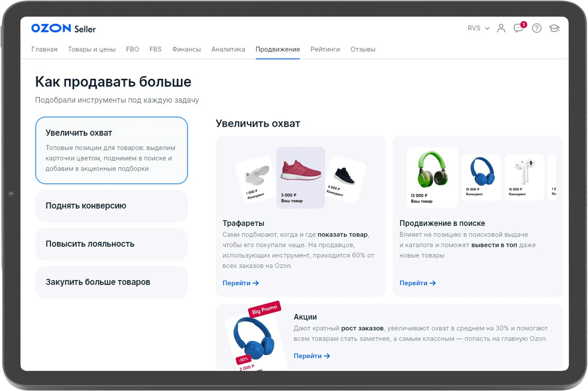Select the Повысить лояльность option

click(x=111, y=244)
